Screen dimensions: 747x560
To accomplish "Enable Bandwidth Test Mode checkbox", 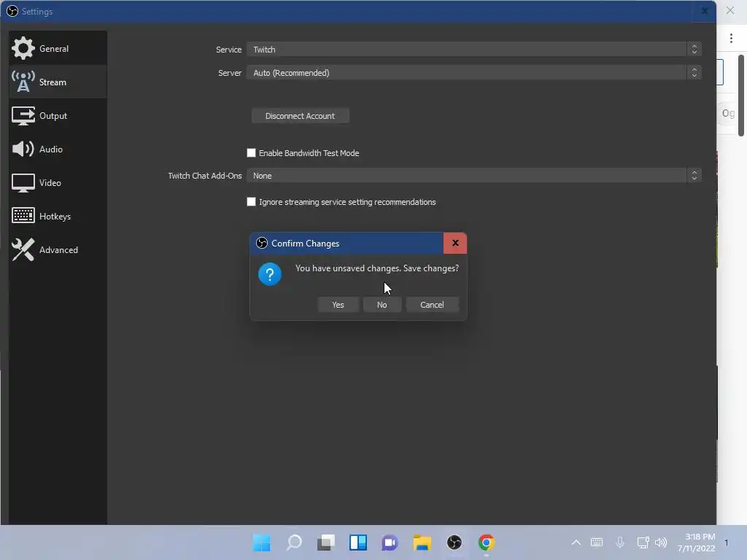I will [251, 153].
